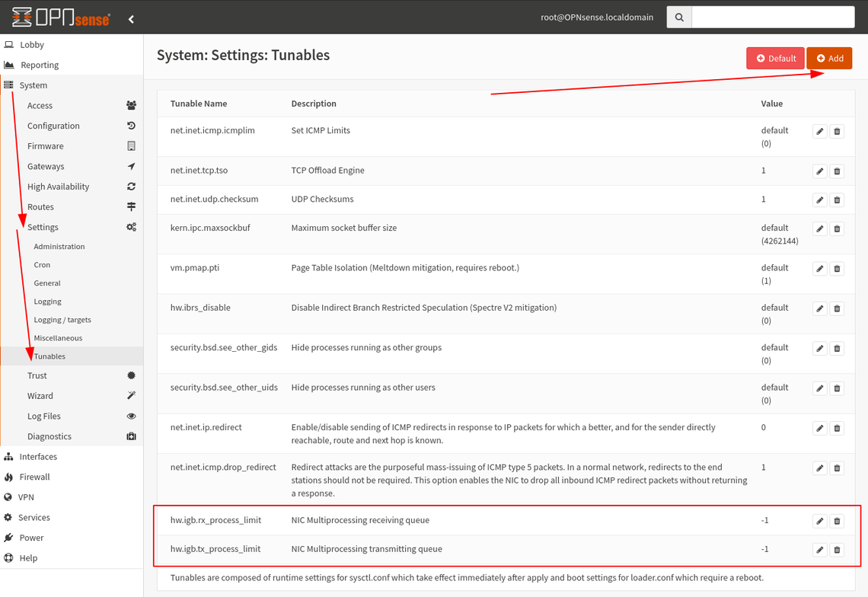Delete hw.igb.tx_process_limit tunable

pos(837,550)
